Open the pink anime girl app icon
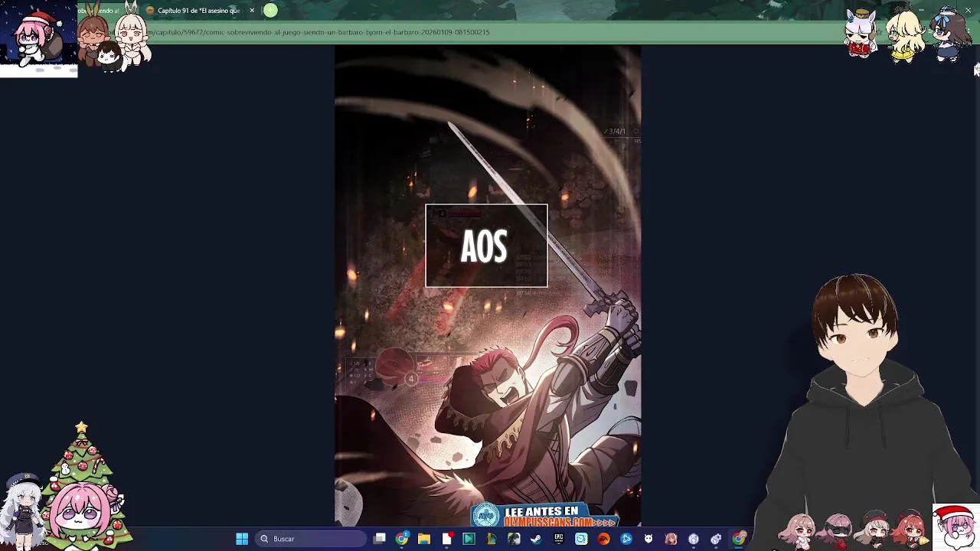The height and width of the screenshot is (551, 980). [671, 539]
